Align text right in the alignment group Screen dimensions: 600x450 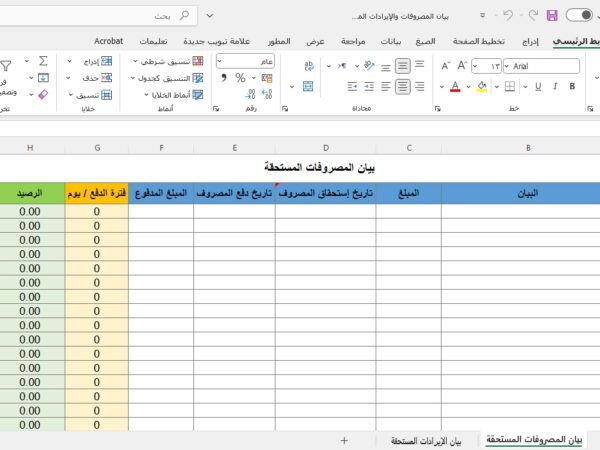point(419,86)
